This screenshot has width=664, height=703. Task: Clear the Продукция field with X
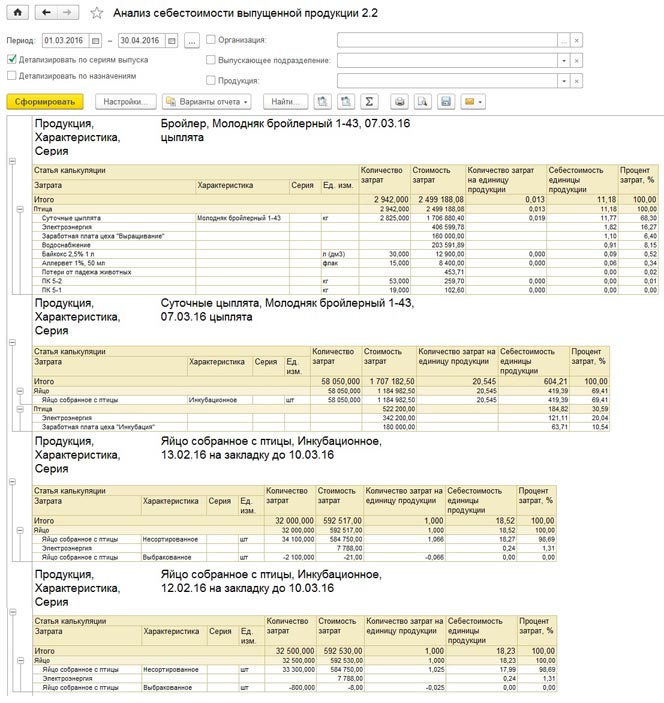pos(577,81)
